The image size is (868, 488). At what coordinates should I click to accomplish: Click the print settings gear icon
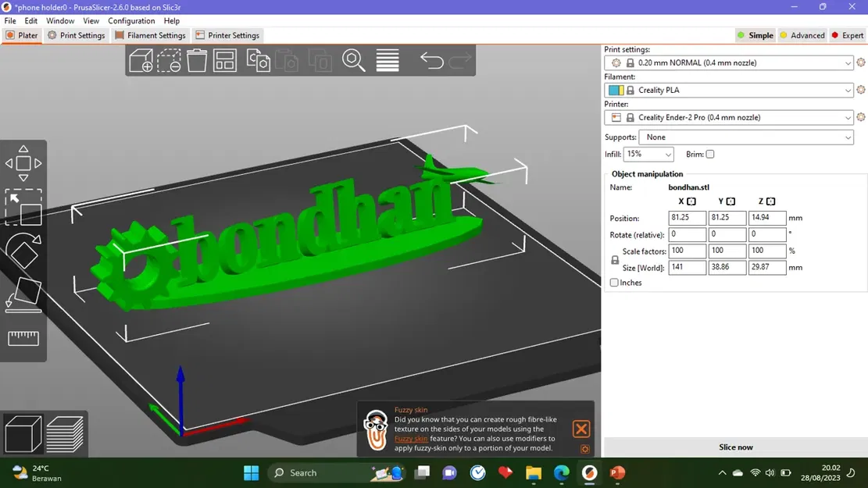coord(861,62)
